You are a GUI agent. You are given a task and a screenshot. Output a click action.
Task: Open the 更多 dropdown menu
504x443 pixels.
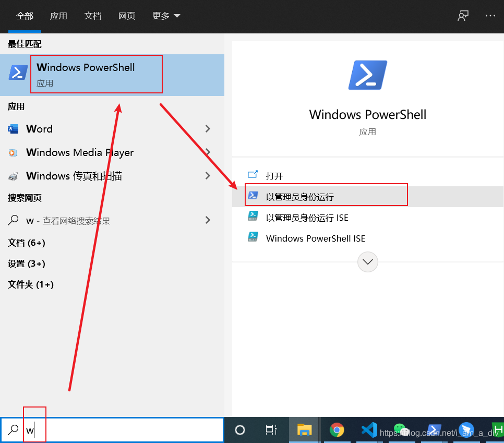pyautogui.click(x=166, y=16)
